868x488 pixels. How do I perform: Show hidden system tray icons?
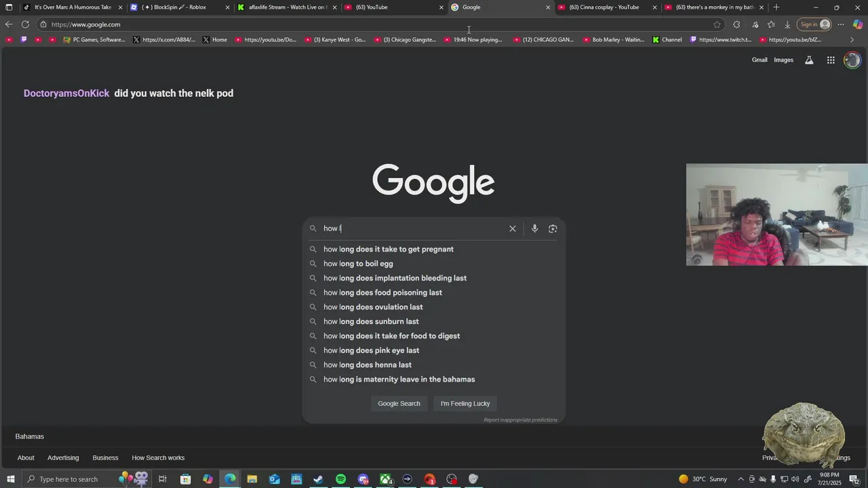tap(741, 479)
